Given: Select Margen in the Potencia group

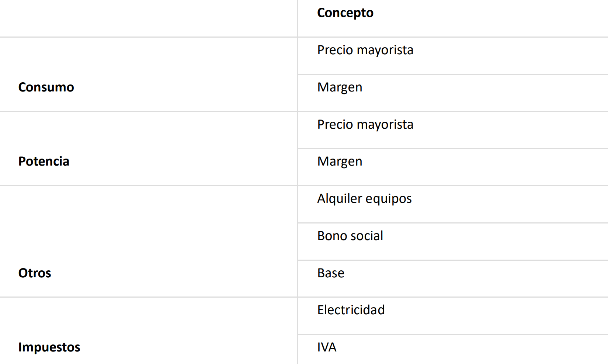Looking at the screenshot, I should click(x=340, y=162).
